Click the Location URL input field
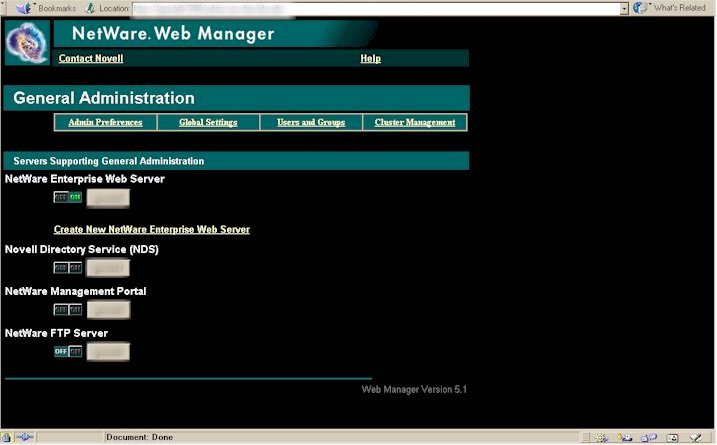 click(x=376, y=8)
